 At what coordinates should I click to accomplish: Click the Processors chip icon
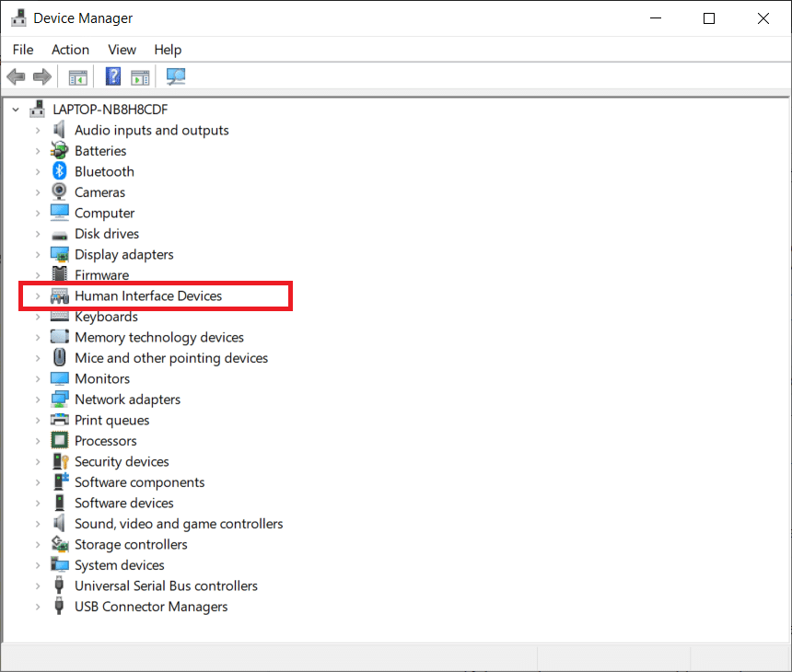pyautogui.click(x=60, y=441)
